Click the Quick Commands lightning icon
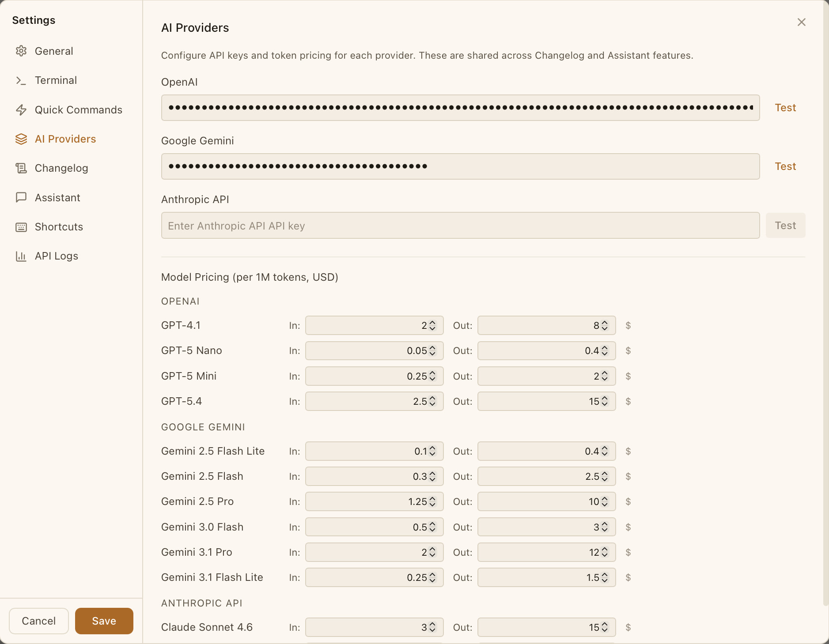 coord(21,110)
